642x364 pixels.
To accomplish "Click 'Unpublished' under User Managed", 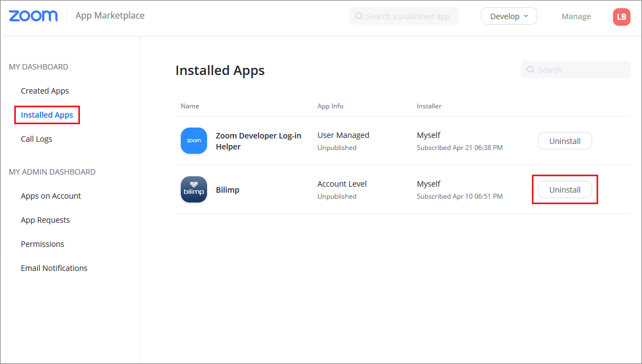I will click(x=336, y=148).
